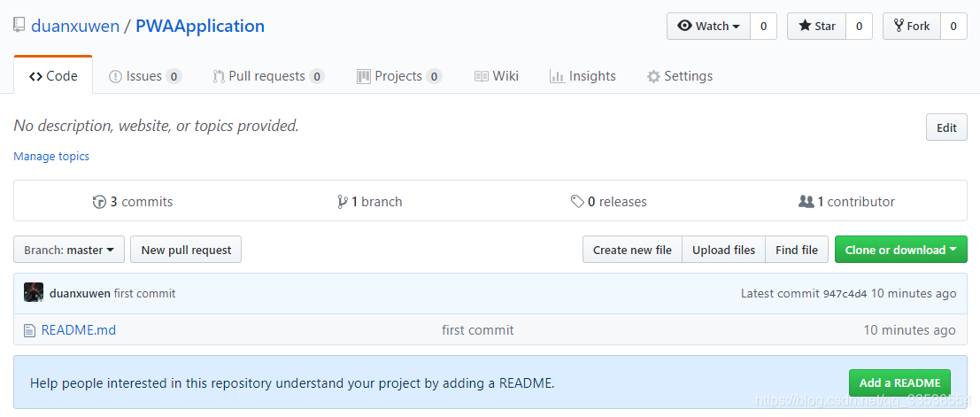The height and width of the screenshot is (417, 980).
Task: Click the Fork count of 0
Action: 953,27
